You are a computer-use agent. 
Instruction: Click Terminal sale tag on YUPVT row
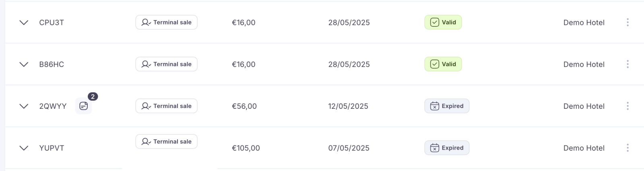coord(166,142)
